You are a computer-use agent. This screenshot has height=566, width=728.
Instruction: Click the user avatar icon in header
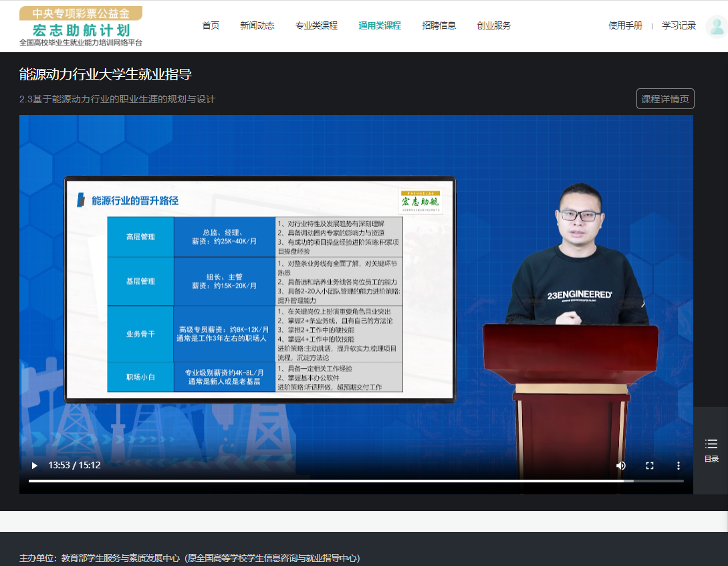point(716,27)
